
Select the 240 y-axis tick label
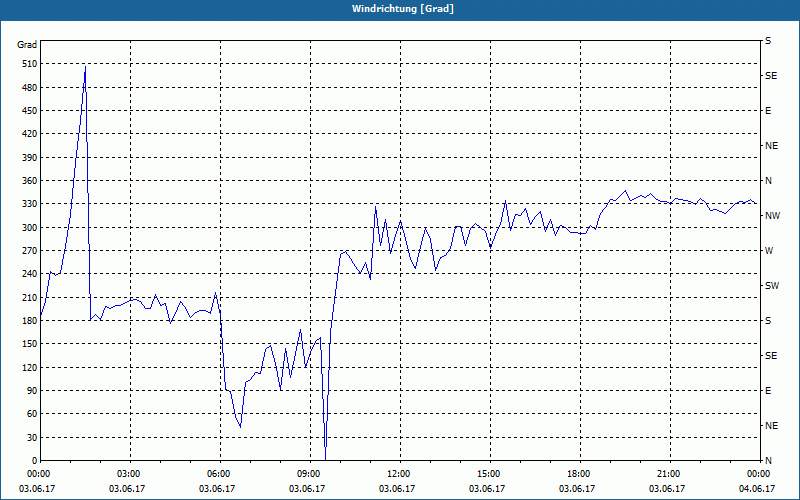[30, 274]
